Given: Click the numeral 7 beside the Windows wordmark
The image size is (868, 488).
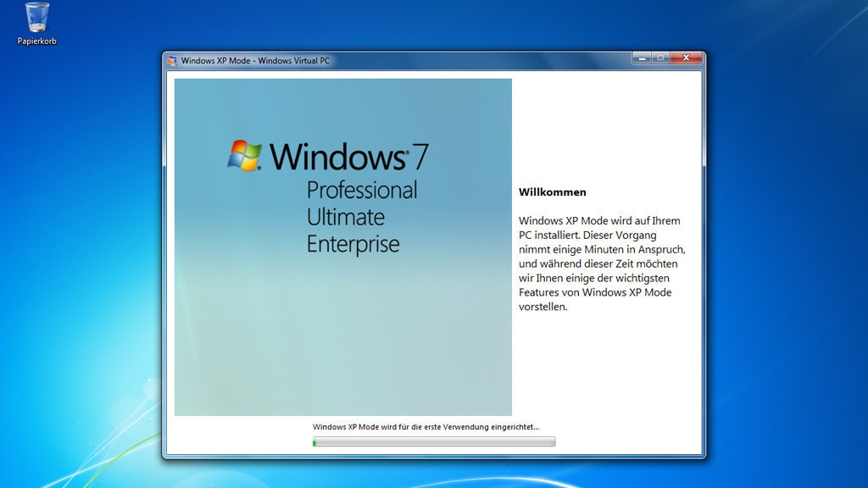Looking at the screenshot, I should point(420,157).
